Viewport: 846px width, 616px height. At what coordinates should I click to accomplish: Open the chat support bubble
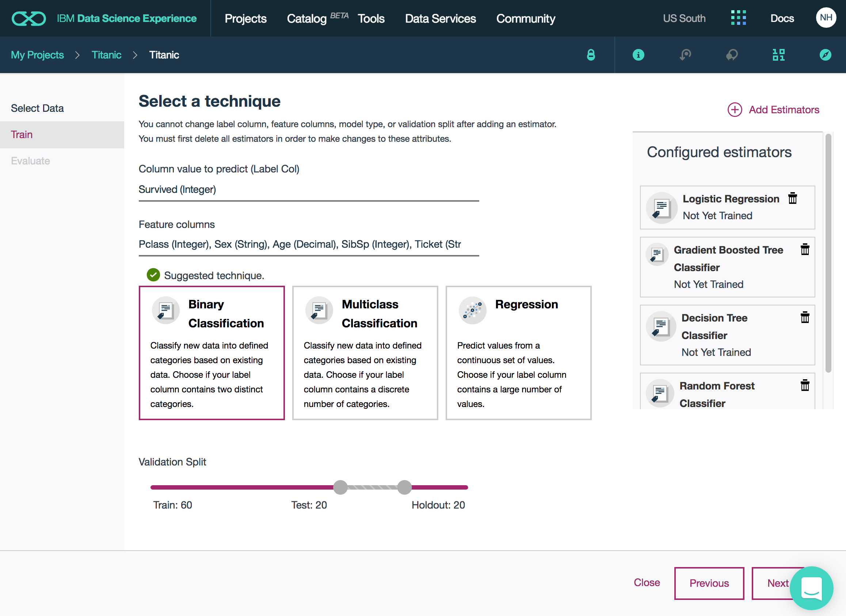(812, 588)
